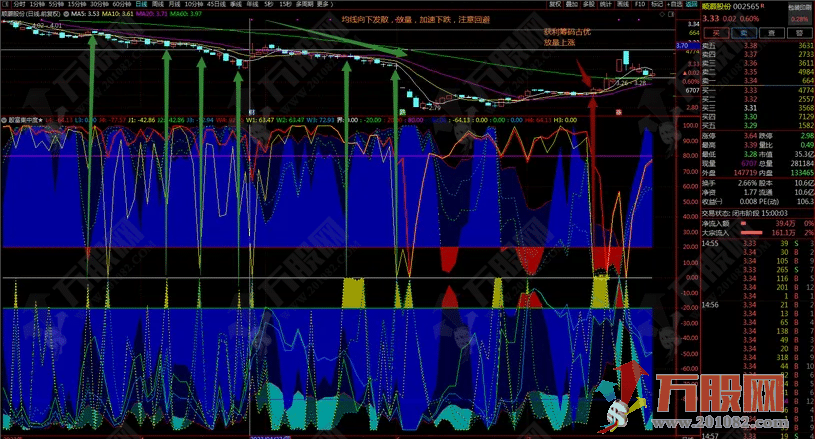Click the 返回 back button

[x=691, y=4]
